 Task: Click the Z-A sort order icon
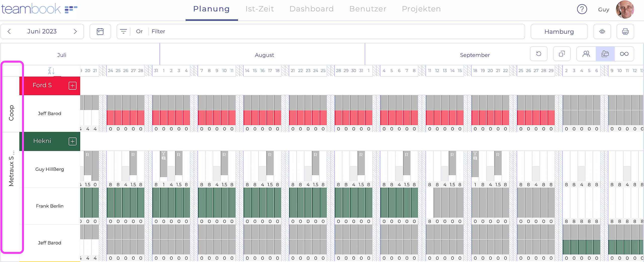click(51, 71)
